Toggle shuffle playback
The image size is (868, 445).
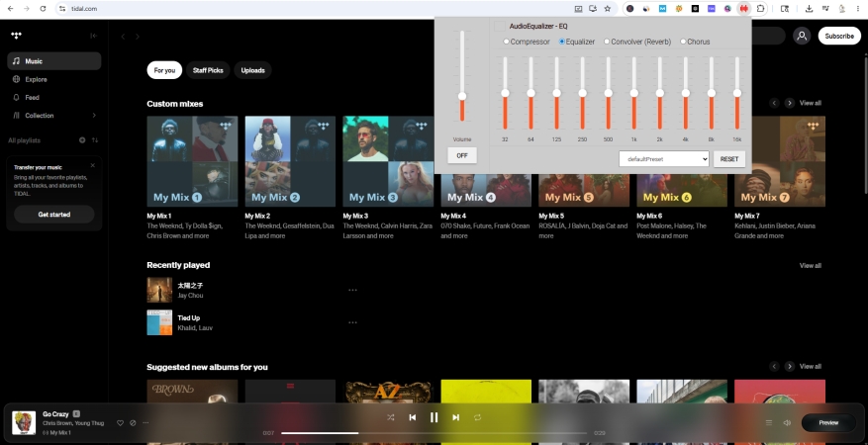[391, 417]
